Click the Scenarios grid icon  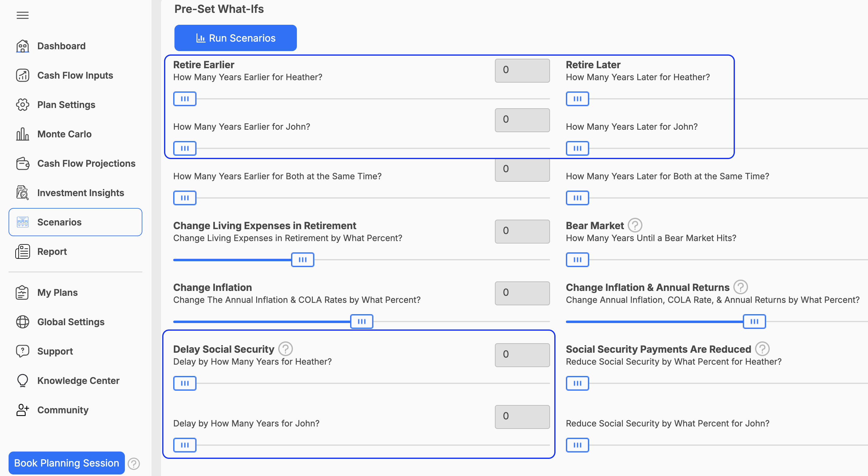(23, 222)
